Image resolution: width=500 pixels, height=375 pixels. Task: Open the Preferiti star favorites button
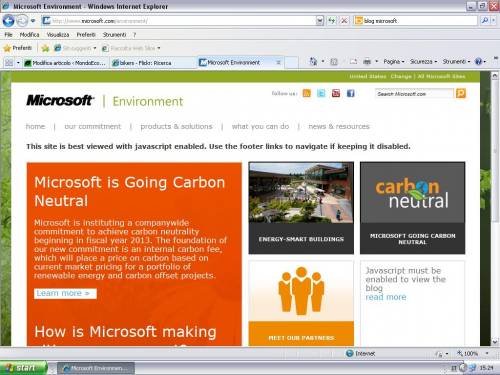pos(18,48)
